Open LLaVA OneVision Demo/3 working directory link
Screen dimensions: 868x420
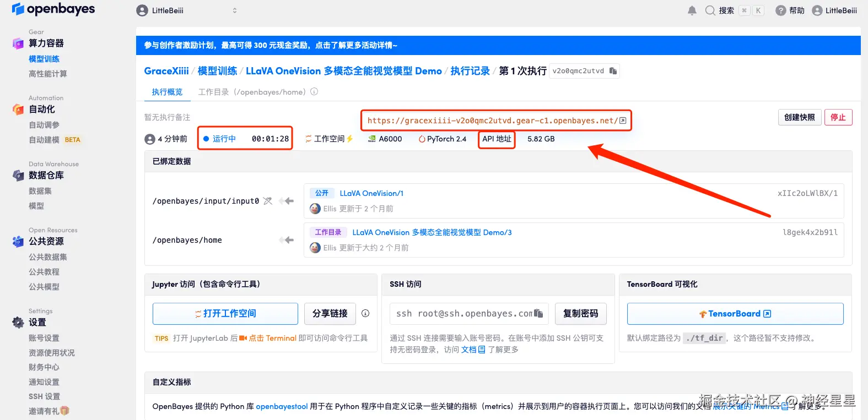tap(432, 232)
